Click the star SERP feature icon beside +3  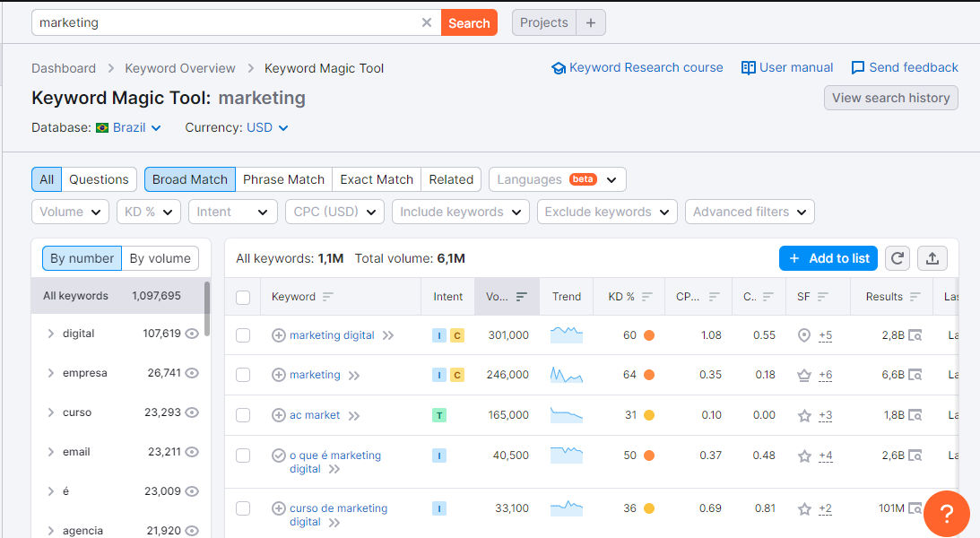pos(803,415)
